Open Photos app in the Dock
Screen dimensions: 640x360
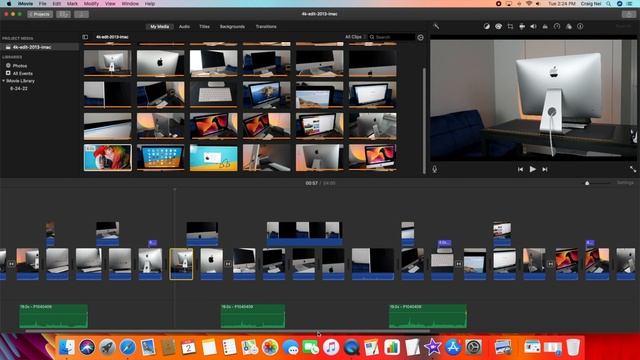[x=270, y=347]
